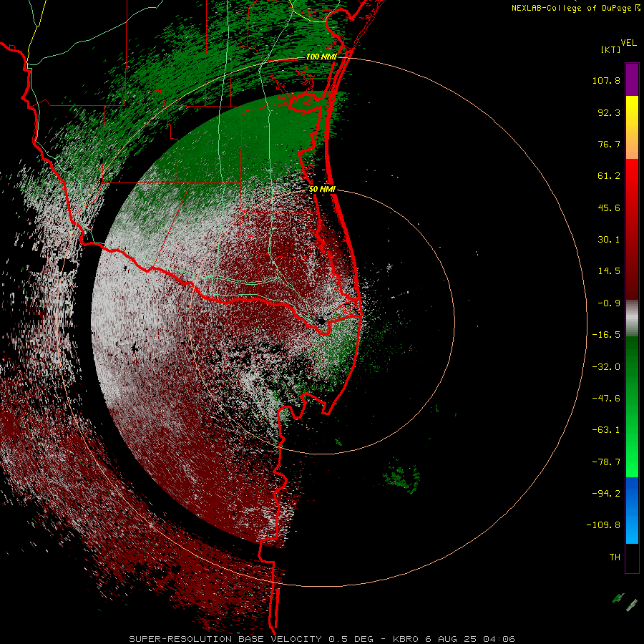644x644 pixels.
Task: Pick the light blue segment near -109.8
Action: (632, 528)
